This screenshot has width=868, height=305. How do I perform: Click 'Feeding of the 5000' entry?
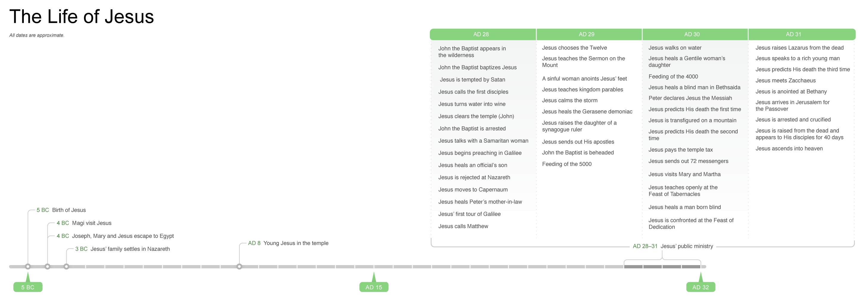[x=566, y=164]
